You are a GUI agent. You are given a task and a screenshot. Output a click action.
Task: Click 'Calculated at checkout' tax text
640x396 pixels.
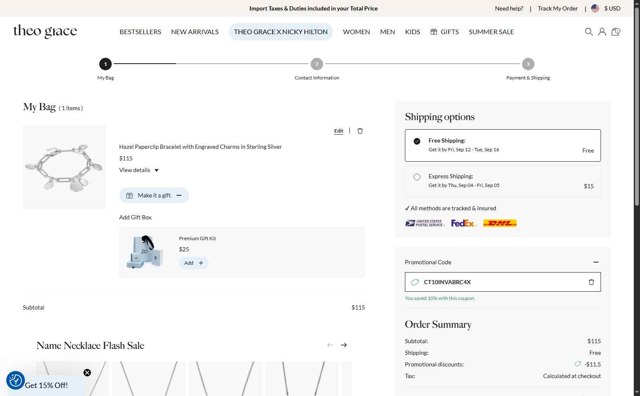(571, 376)
